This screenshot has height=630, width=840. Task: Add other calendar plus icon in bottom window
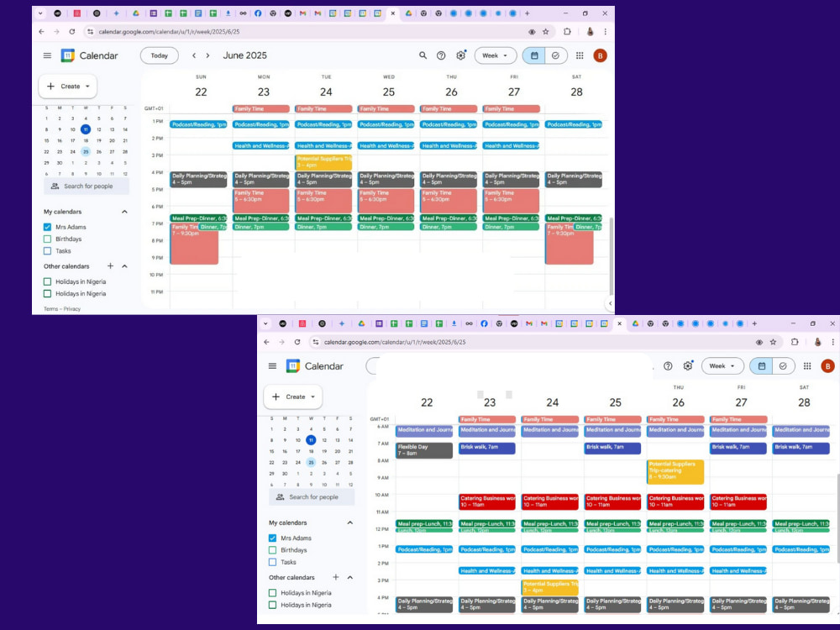[x=336, y=577]
